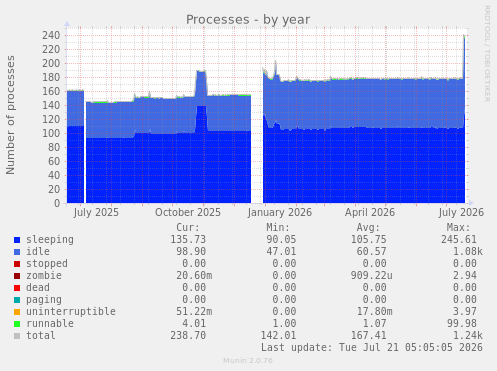Click the 'July 2026' x-axis label
Screen dimensions: 497x371
461,213
